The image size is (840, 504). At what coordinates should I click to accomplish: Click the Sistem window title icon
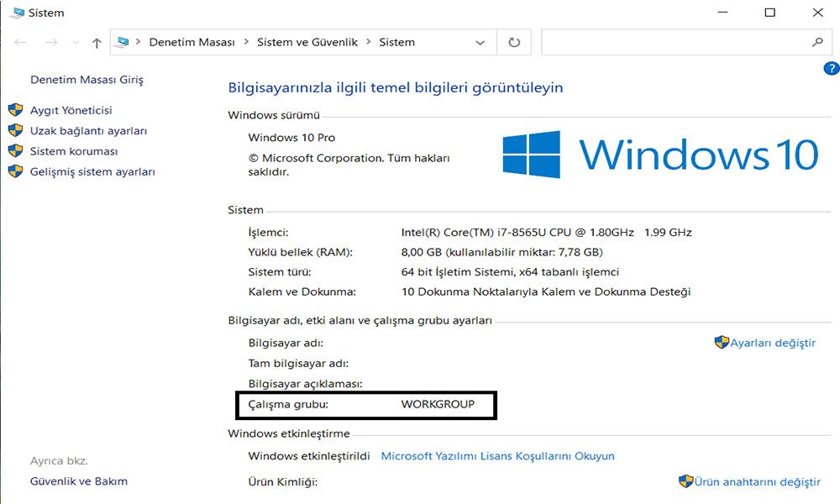17,13
